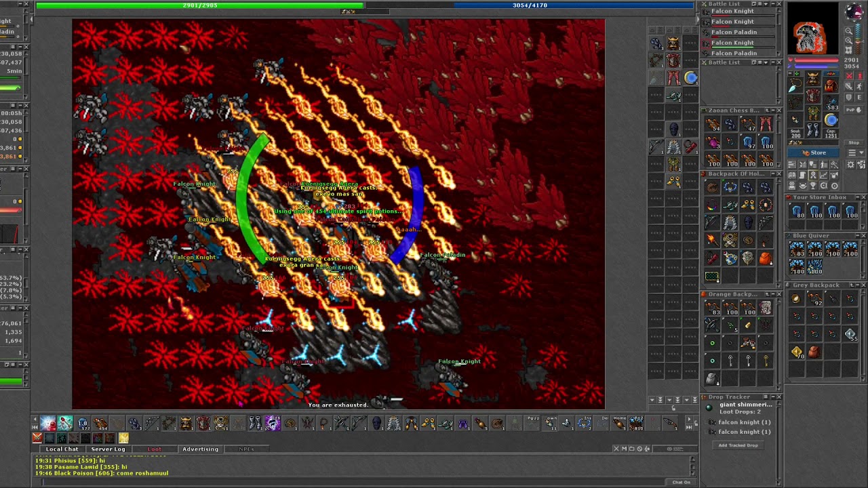Open the Server Log tab
Image resolution: width=868 pixels, height=488 pixels.
point(108,449)
